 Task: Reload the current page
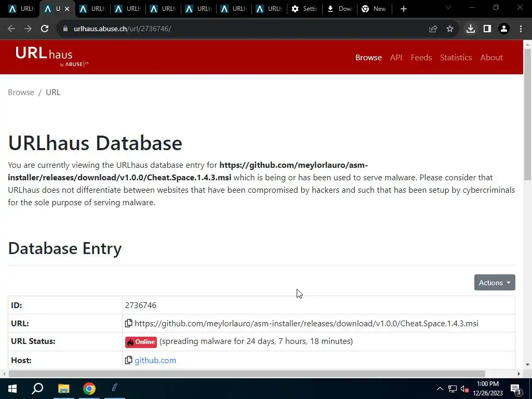(45, 29)
